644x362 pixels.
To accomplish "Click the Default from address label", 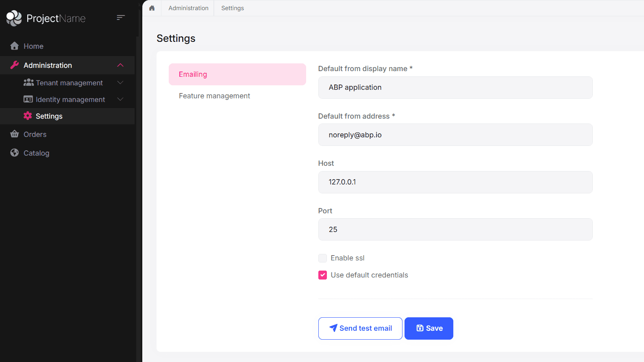I will [x=357, y=116].
